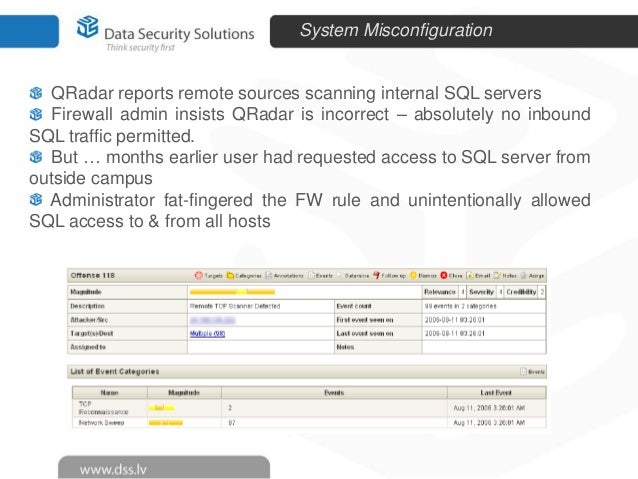Click the Email icon

(470, 276)
